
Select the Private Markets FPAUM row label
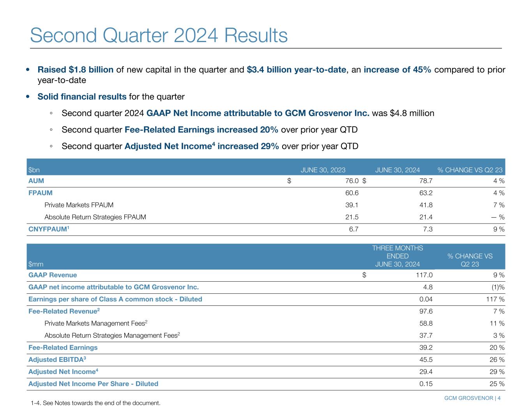point(79,205)
